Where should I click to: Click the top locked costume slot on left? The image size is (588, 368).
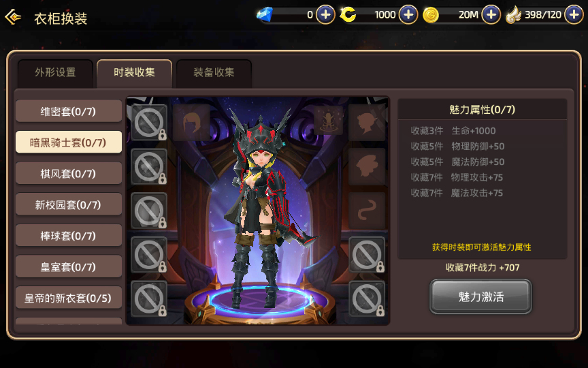pyautogui.click(x=149, y=123)
